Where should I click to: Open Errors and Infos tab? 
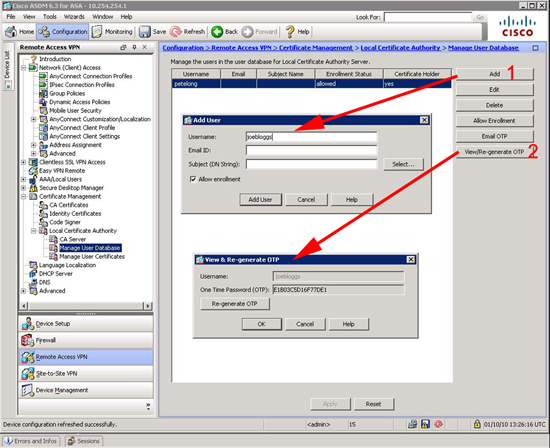pyautogui.click(x=31, y=441)
